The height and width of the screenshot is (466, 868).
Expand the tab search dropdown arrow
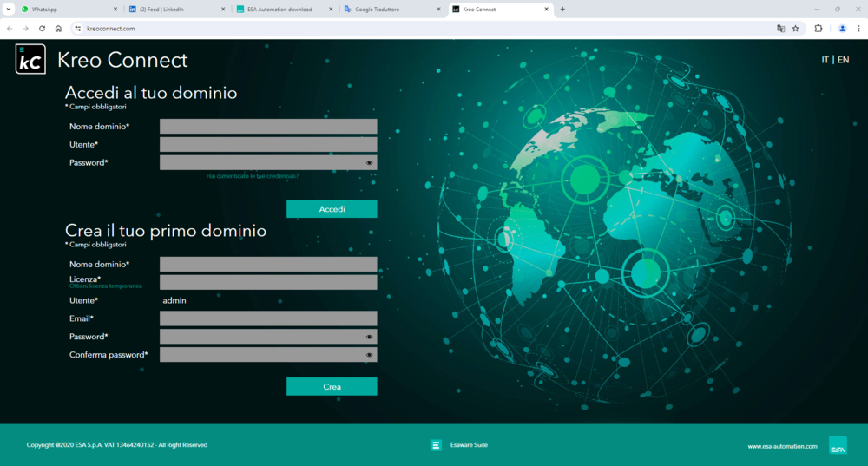click(11, 9)
